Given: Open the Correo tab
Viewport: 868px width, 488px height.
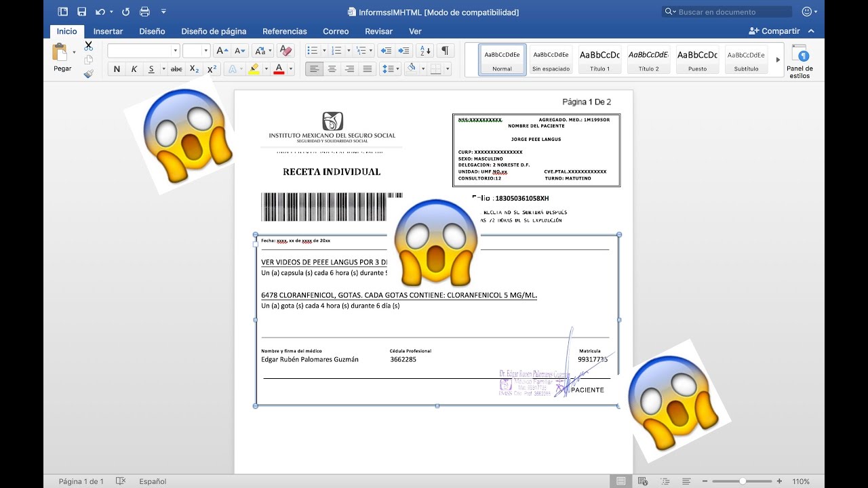Looking at the screenshot, I should pyautogui.click(x=336, y=31).
